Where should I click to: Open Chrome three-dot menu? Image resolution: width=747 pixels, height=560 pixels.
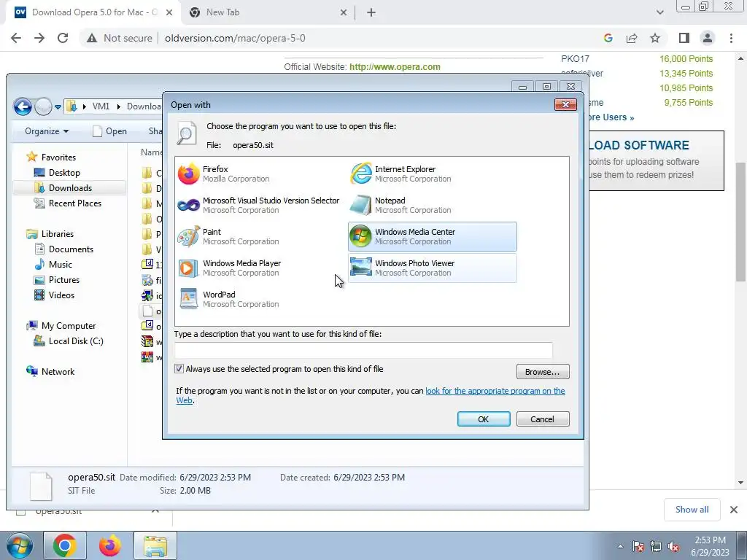click(x=731, y=38)
